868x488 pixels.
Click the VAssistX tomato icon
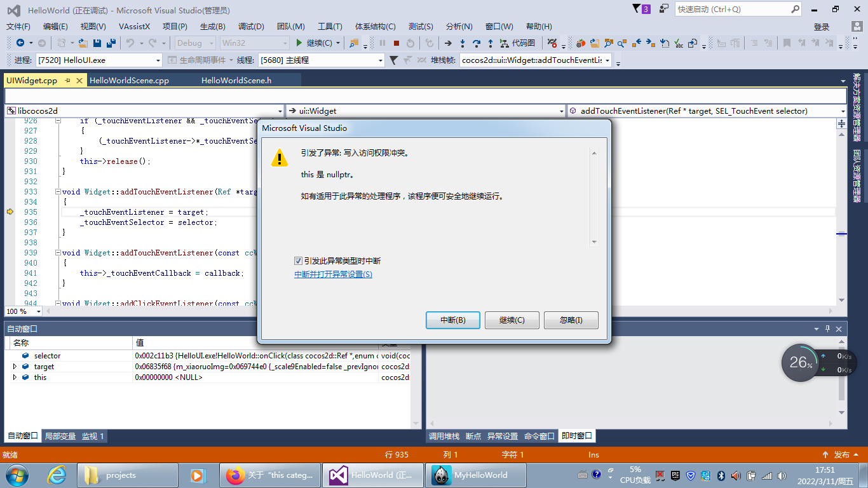581,43
